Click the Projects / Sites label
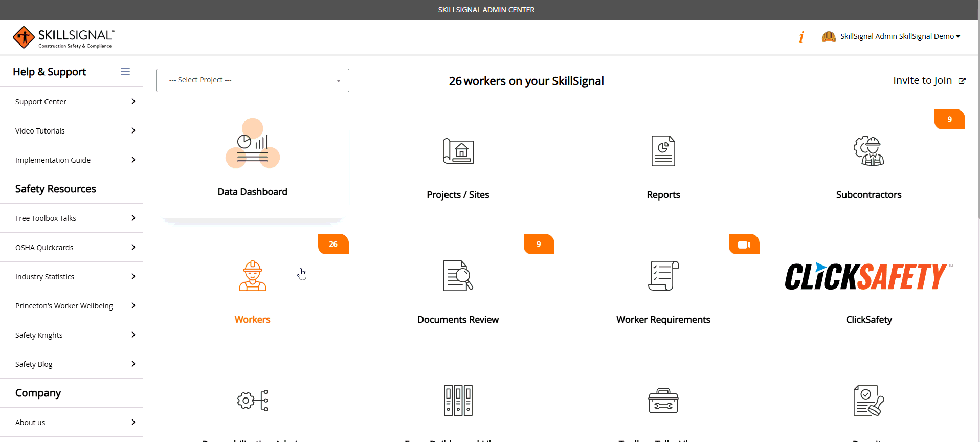The height and width of the screenshot is (442, 980). pyautogui.click(x=458, y=195)
